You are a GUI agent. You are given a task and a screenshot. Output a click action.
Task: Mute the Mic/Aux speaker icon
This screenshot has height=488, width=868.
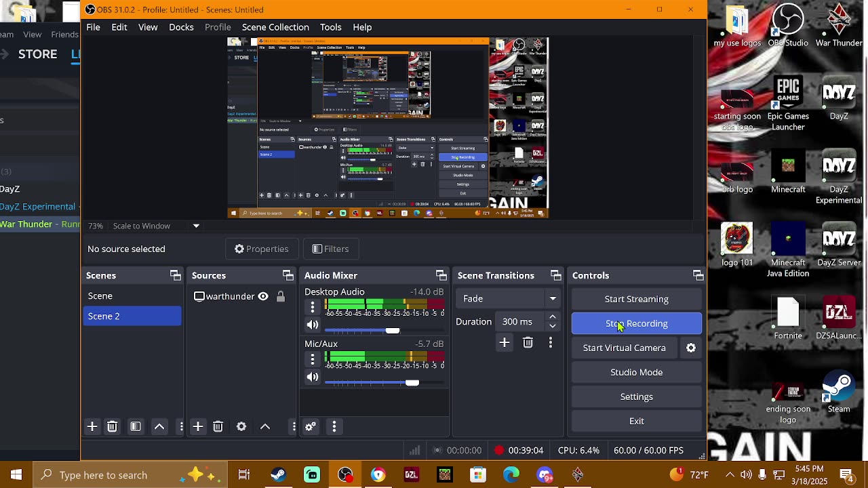coord(313,377)
